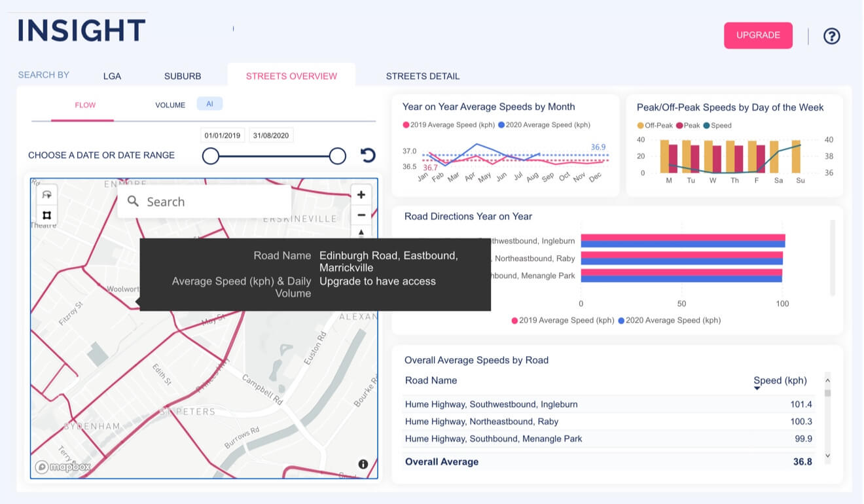The image size is (864, 504).
Task: Click the Upgrade button
Action: (758, 35)
